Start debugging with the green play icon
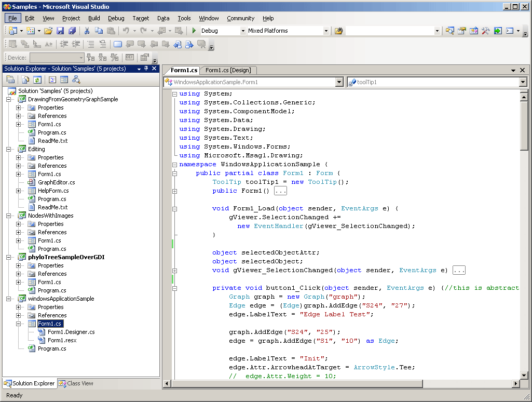This screenshot has width=532, height=402. (194, 31)
